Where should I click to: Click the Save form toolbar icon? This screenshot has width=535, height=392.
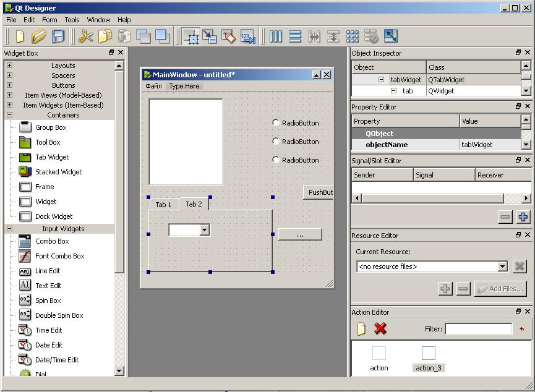coord(58,36)
